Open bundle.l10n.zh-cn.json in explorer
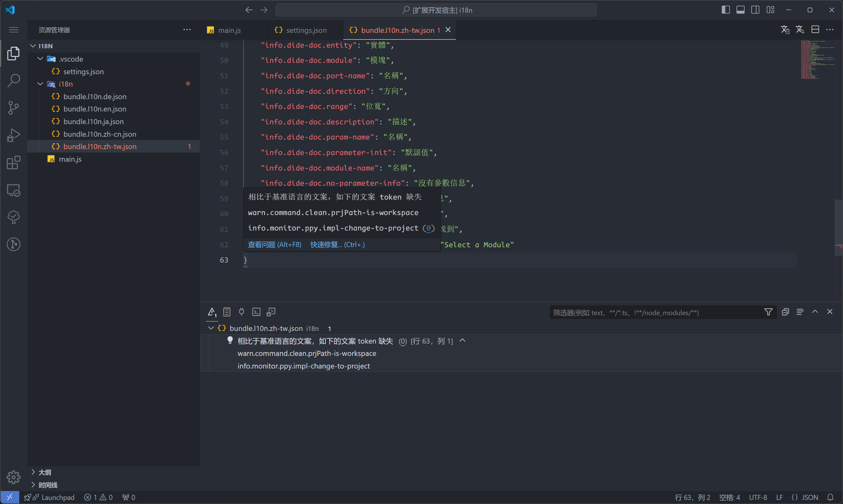 click(114, 134)
